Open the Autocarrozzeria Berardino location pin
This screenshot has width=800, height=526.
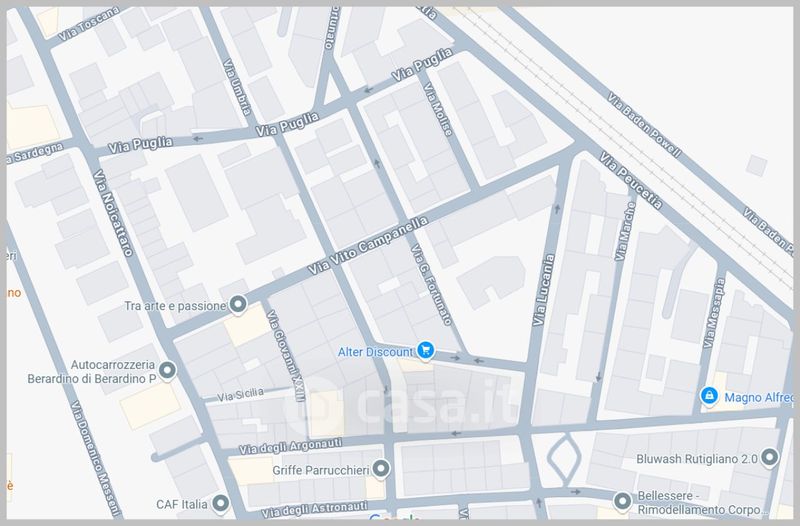point(167,372)
